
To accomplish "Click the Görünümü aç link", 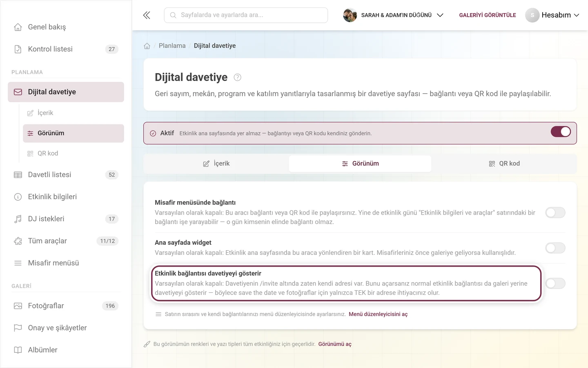I will (335, 344).
